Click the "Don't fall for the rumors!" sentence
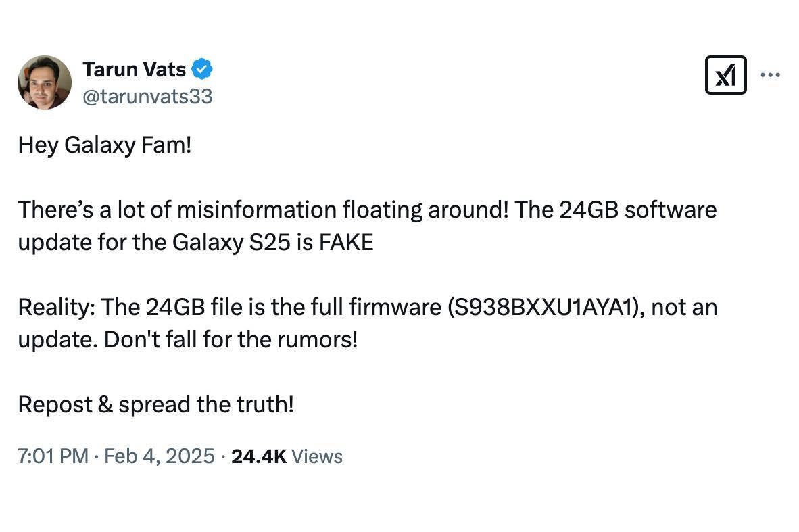Screen dimensions: 799x532 tap(231, 339)
